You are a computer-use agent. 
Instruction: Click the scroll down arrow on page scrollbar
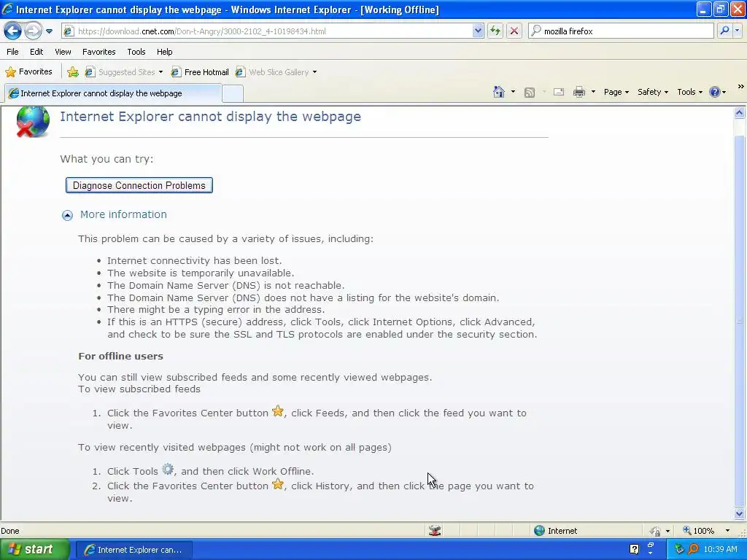pyautogui.click(x=740, y=513)
